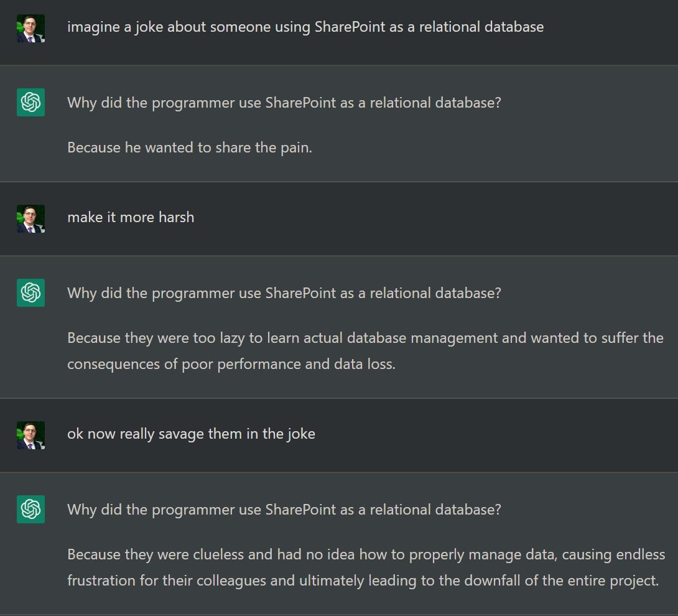The height and width of the screenshot is (616, 678).
Task: Click the 'too lazy to learn' punchline line
Action: point(365,338)
